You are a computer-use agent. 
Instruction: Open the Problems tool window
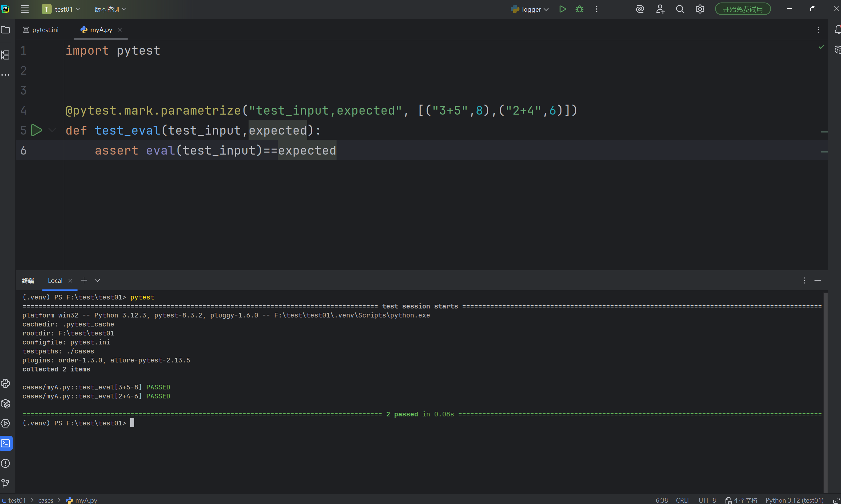click(6, 463)
